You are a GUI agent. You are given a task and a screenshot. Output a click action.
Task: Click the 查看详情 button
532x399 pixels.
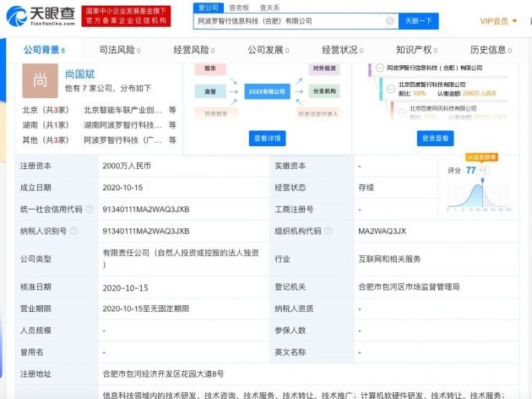[x=267, y=138]
